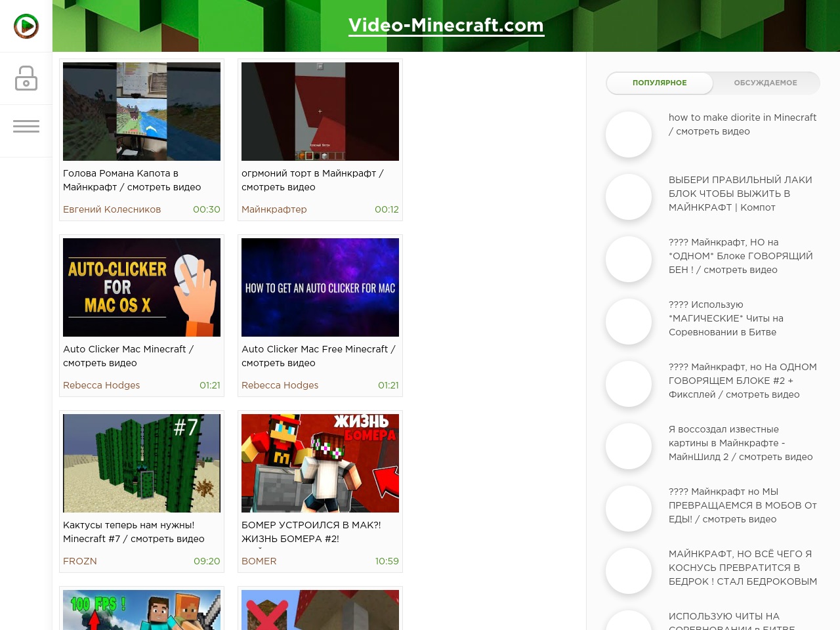Select author Rebecca Hodges under Auto Clicker Mac Free

coord(280,385)
